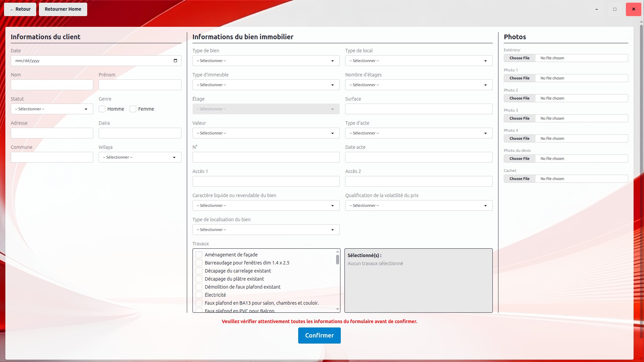644x362 pixels.
Task: Tick Faux plafond en BA13 checkbox
Action: 199,303
